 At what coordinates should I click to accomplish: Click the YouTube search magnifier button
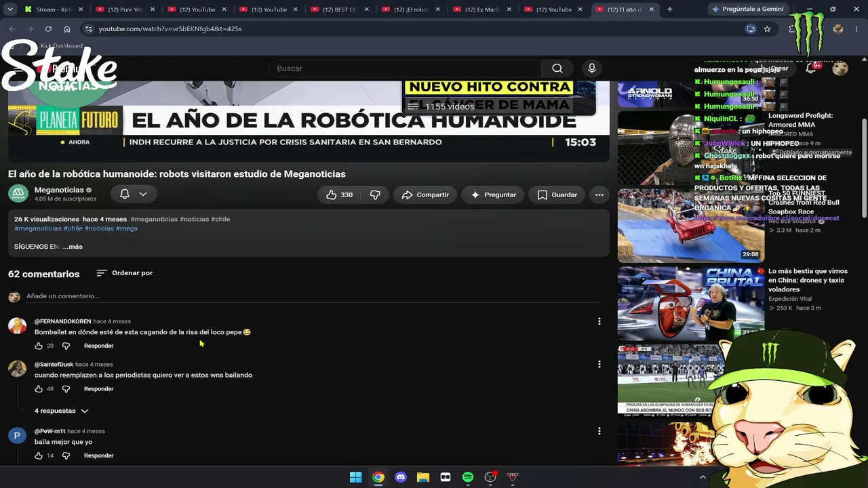tap(557, 68)
